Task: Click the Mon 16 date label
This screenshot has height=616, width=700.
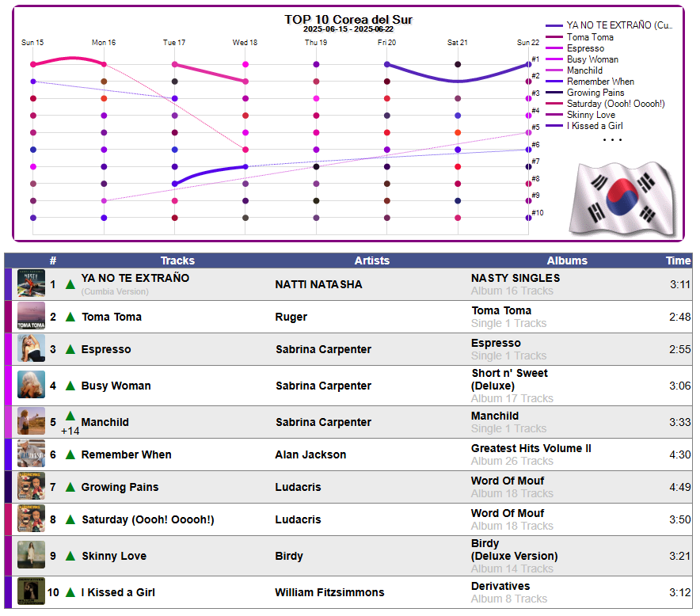Action: [x=104, y=43]
